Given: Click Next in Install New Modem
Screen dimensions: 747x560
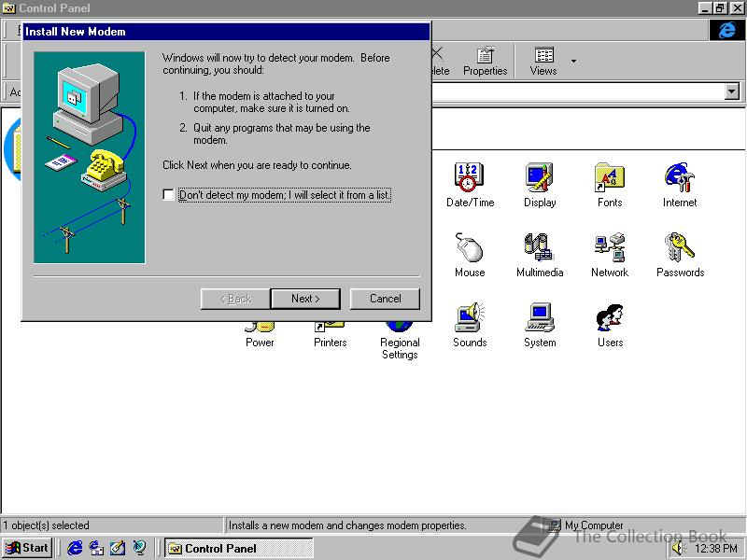Looking at the screenshot, I should (x=305, y=299).
